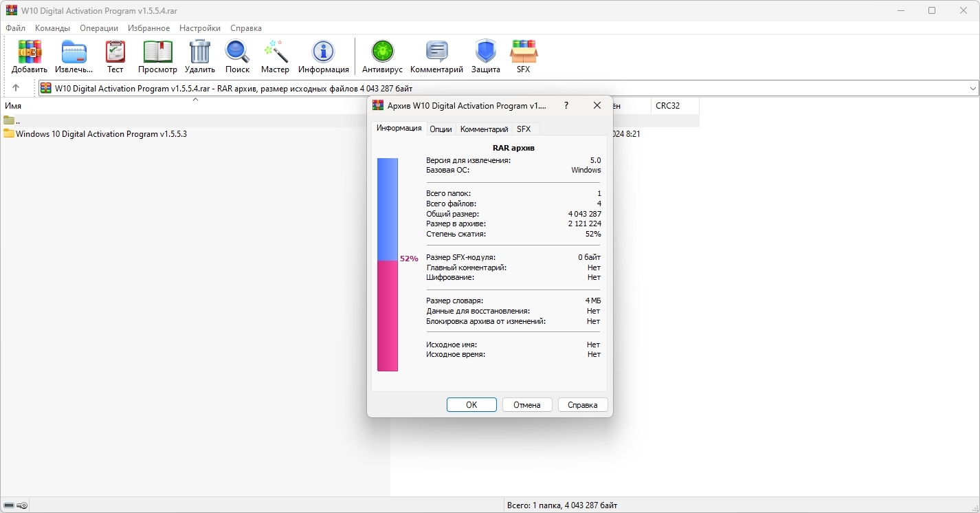Confirm the dialog with OK
The image size is (980, 513).
[471, 405]
